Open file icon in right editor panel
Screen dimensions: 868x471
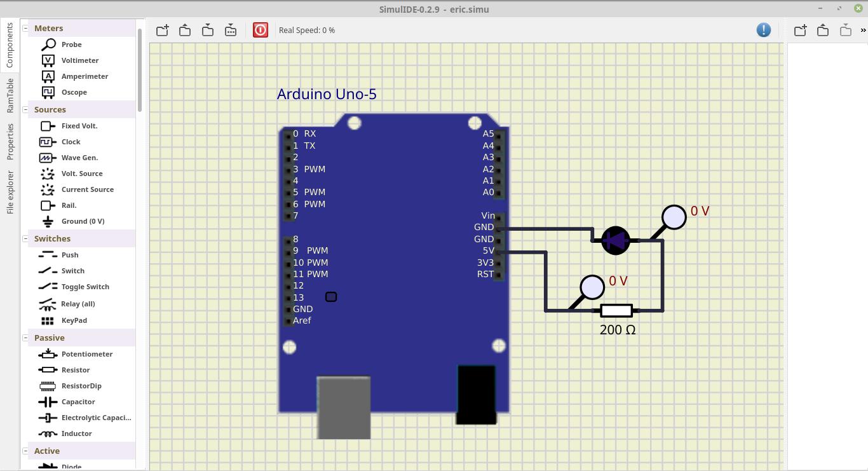pyautogui.click(x=823, y=30)
